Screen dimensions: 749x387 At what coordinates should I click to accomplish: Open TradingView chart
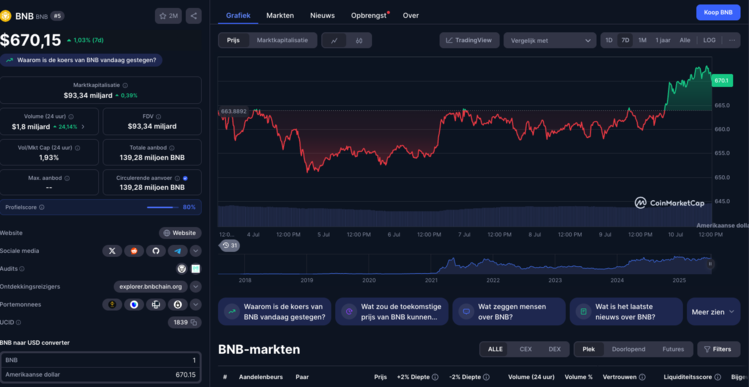click(x=469, y=40)
